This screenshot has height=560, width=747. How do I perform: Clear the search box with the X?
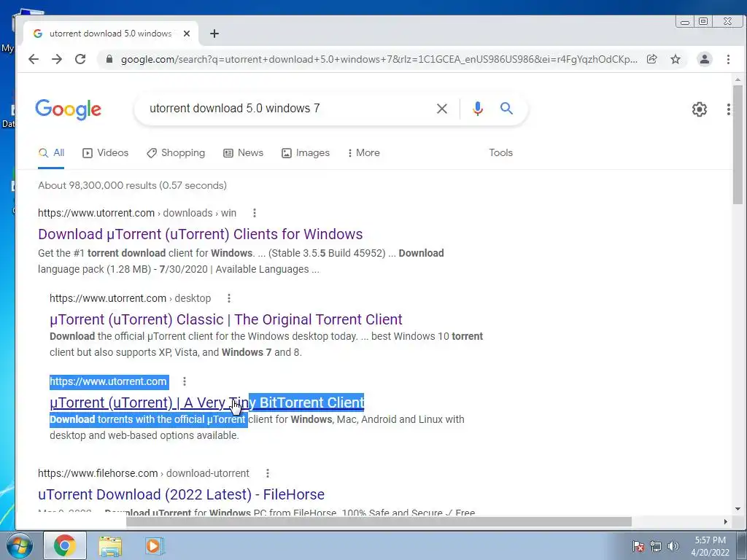point(441,109)
